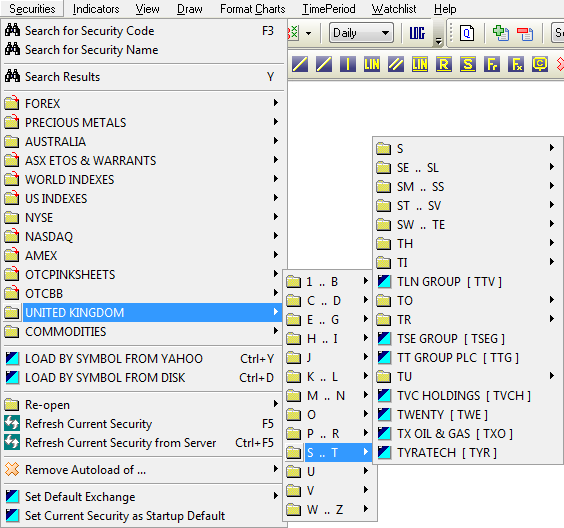Image resolution: width=564 pixels, height=528 pixels.
Task: Click binoculars icon beside Search for Security Name
Action: pyautogui.click(x=12, y=49)
